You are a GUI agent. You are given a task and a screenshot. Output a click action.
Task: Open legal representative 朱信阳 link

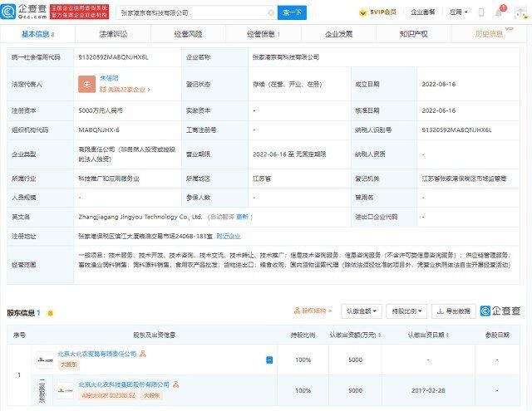tap(109, 78)
